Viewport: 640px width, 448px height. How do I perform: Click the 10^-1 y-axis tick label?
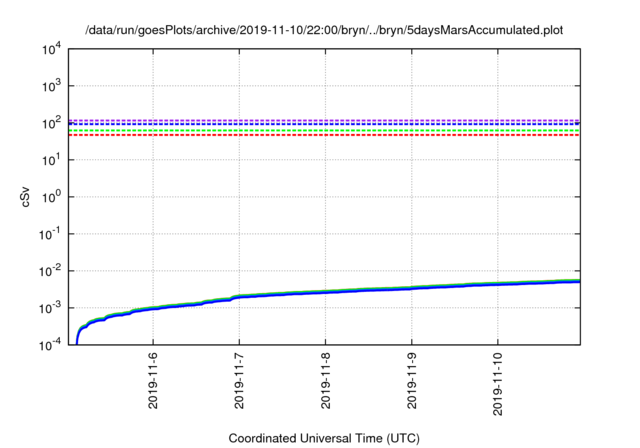tap(50, 234)
